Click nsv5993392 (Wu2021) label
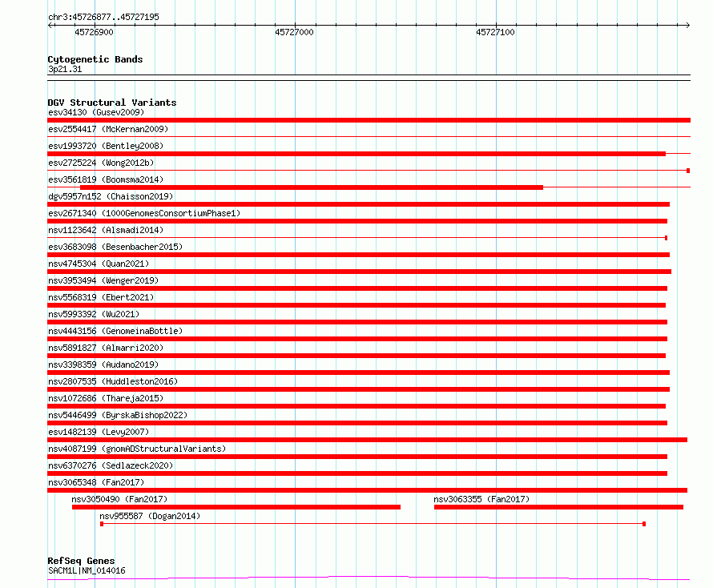This screenshot has width=713, height=588. (x=94, y=314)
